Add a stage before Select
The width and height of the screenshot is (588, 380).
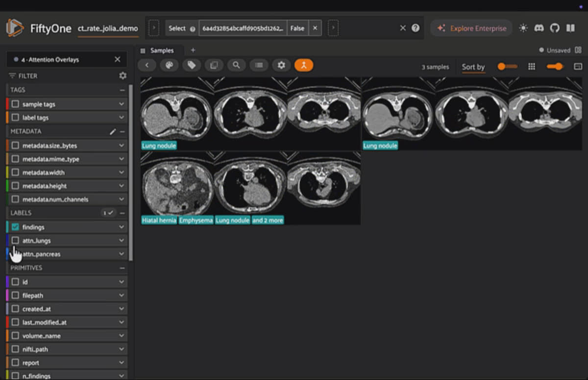[x=153, y=28]
